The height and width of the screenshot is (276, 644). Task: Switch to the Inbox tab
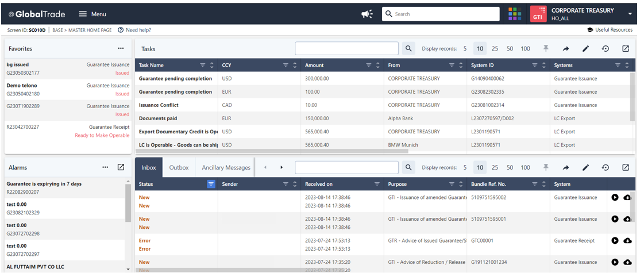click(x=149, y=167)
